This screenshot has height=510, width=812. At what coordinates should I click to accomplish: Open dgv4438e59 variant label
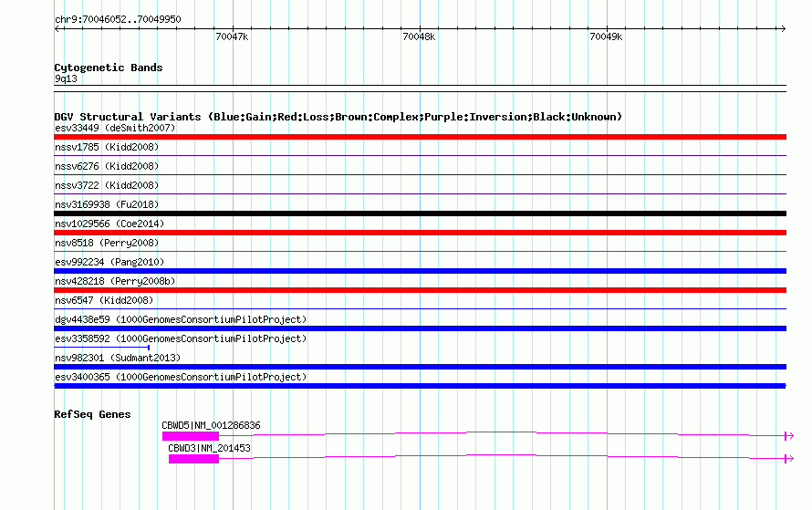pyautogui.click(x=181, y=319)
